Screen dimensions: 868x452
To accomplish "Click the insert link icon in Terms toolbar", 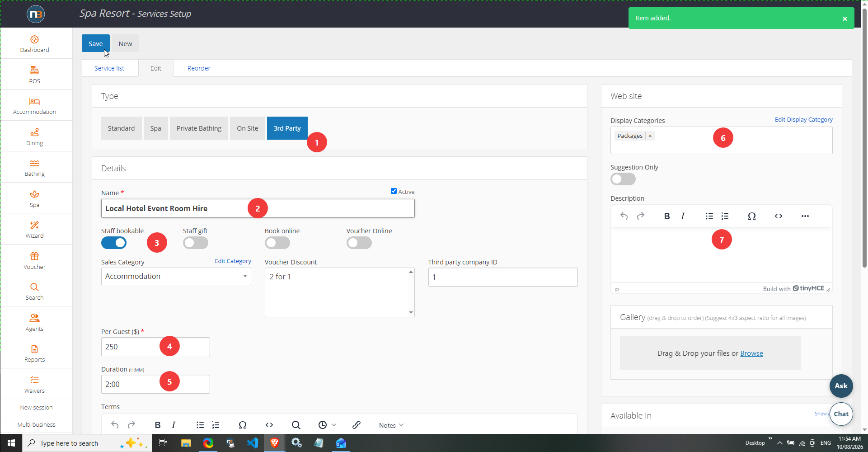I will point(357,425).
